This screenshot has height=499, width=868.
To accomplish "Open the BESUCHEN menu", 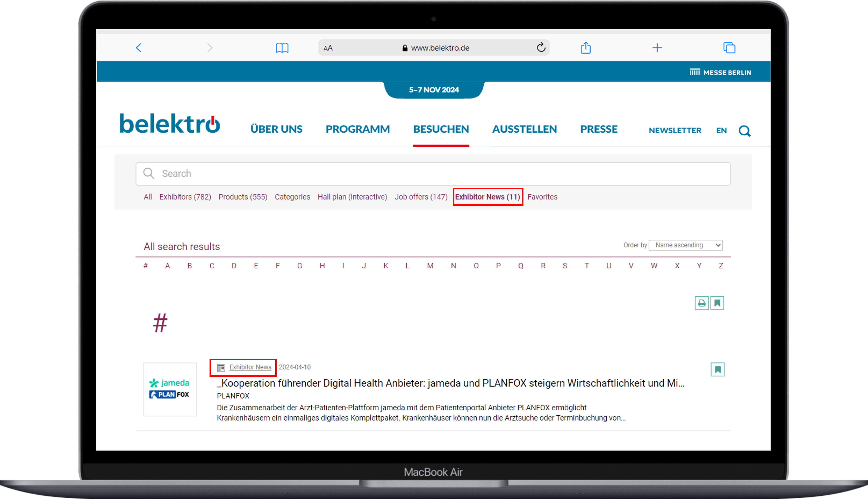I will [x=441, y=129].
